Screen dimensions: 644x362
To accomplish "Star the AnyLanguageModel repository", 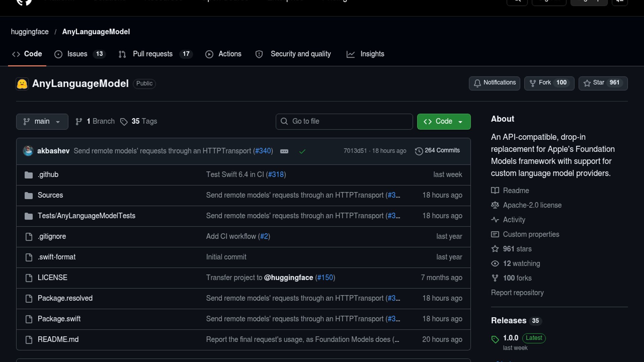I will (x=603, y=83).
